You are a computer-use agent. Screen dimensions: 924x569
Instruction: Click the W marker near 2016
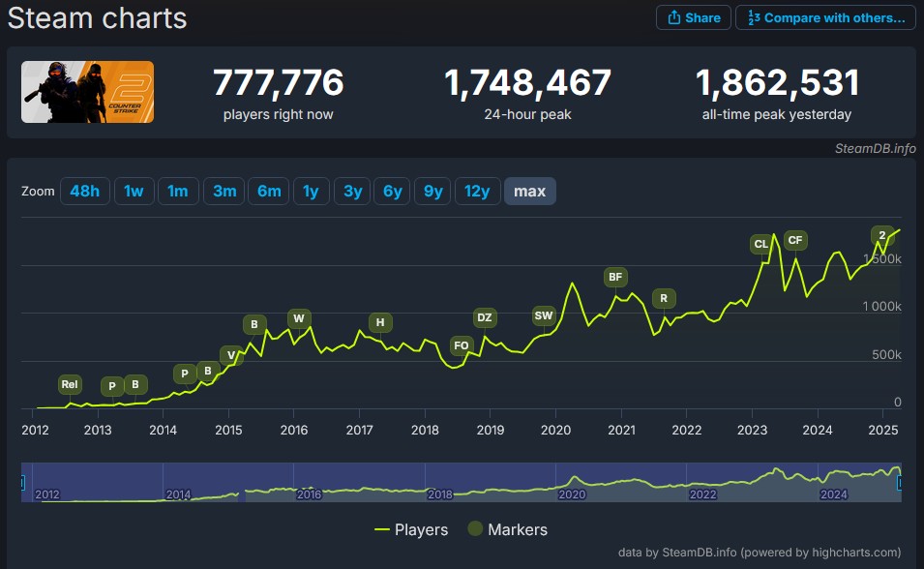[299, 318]
